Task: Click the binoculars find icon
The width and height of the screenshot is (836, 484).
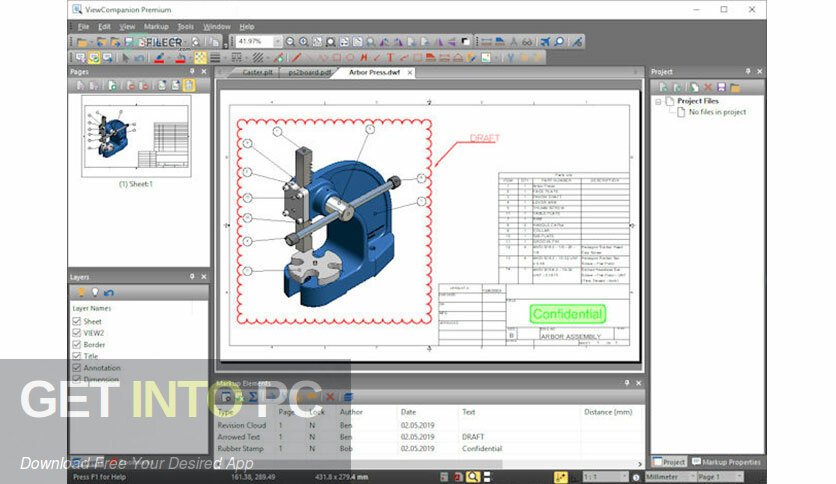Action: pos(527,42)
